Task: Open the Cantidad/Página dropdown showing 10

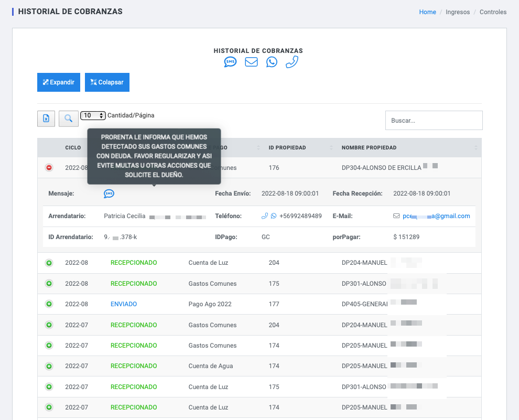Action: pos(93,115)
